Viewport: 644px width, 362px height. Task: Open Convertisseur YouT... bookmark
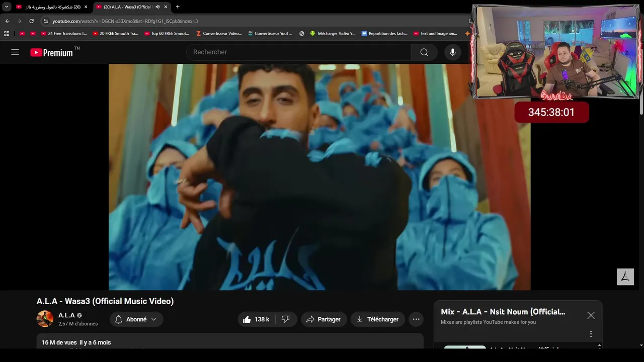click(270, 34)
